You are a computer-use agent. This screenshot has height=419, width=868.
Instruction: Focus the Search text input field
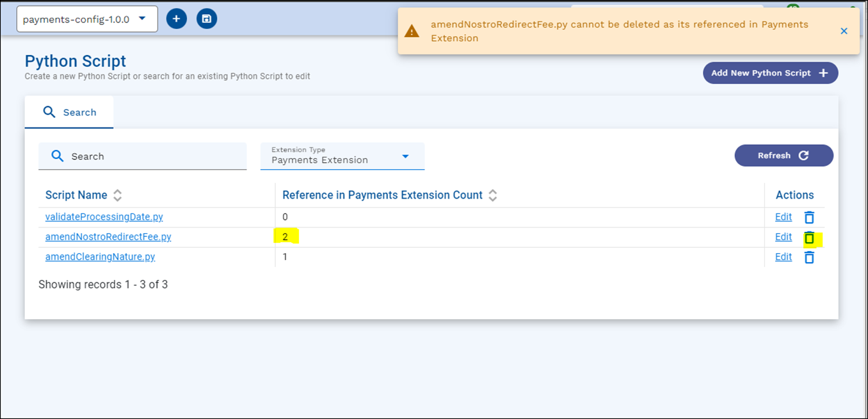tap(154, 156)
